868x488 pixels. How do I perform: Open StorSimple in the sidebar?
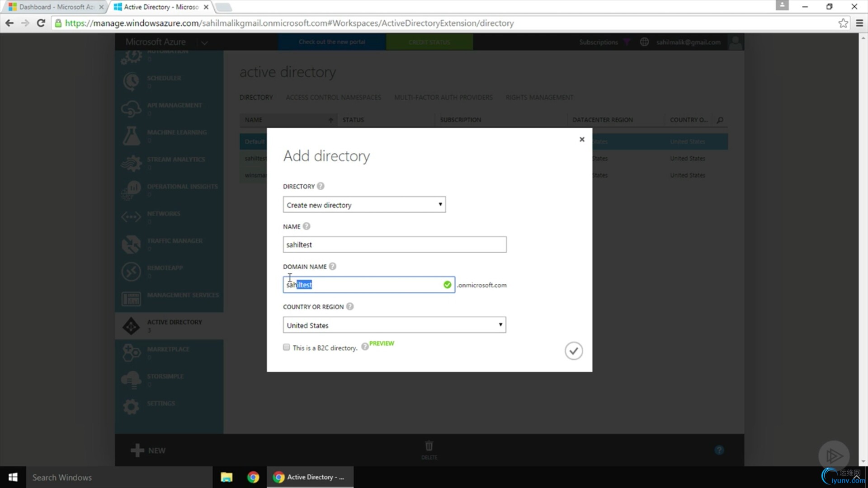[169, 380]
